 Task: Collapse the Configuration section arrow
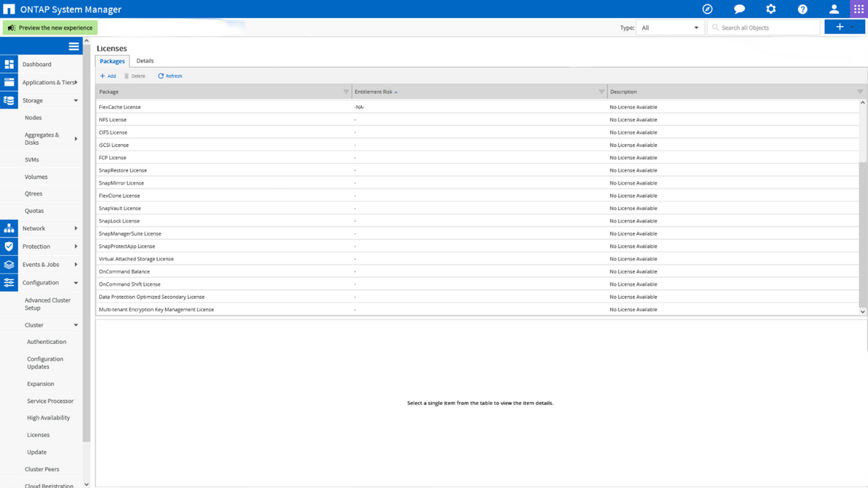click(76, 282)
